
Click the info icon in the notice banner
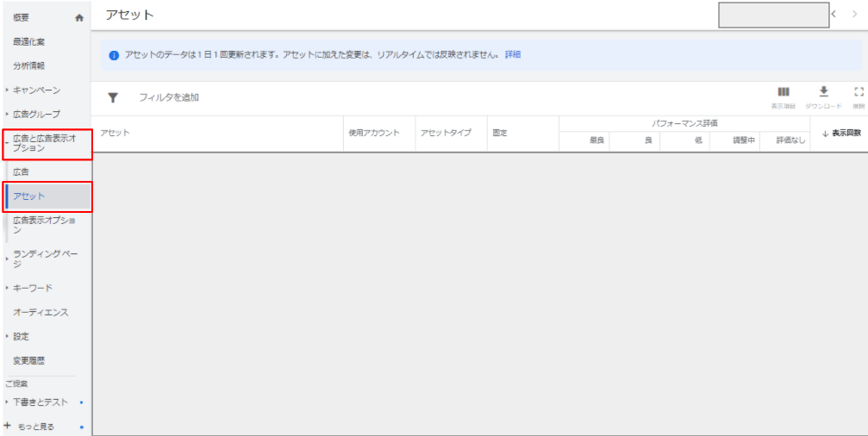(114, 55)
